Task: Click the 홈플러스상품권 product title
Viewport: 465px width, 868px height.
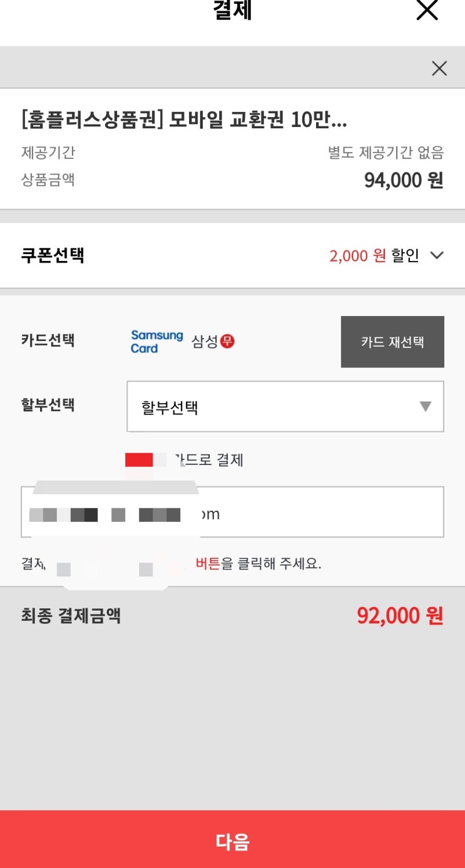Action: point(183,120)
